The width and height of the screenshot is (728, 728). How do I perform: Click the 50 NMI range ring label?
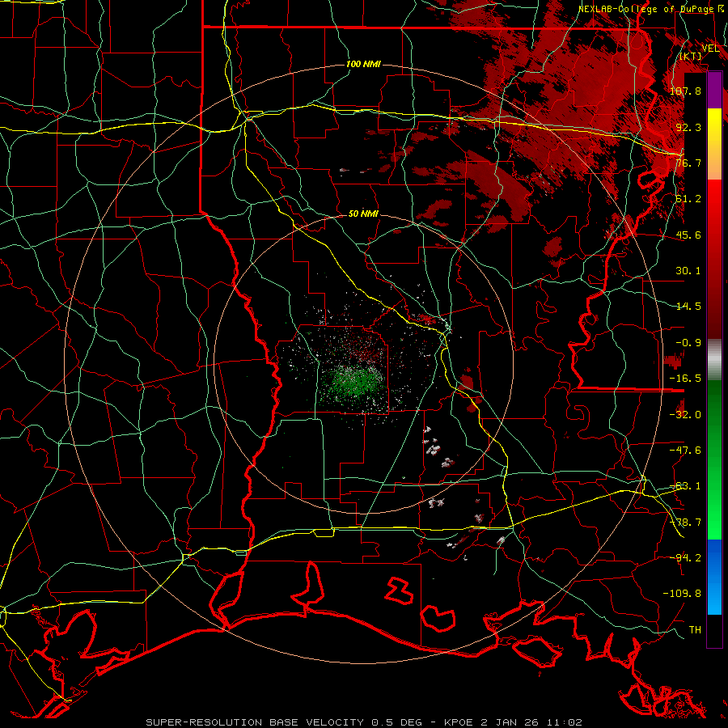[x=363, y=214]
